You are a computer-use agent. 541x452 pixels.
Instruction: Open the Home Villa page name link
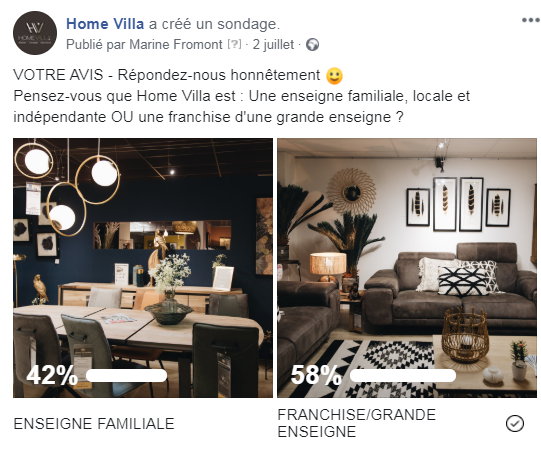(105, 24)
